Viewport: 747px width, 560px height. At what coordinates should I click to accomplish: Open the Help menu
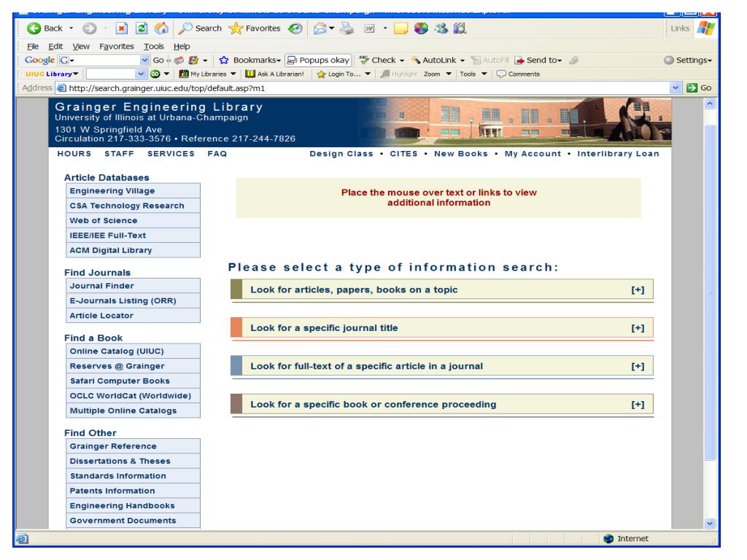182,46
